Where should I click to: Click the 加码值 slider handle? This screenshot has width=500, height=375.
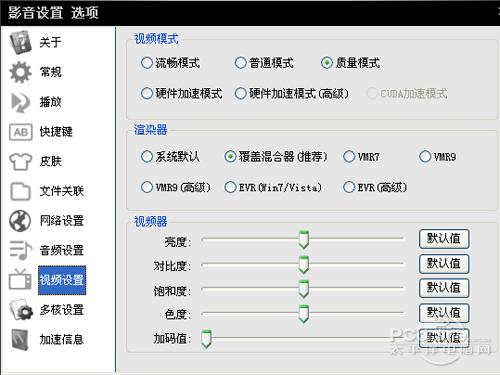[x=206, y=339]
